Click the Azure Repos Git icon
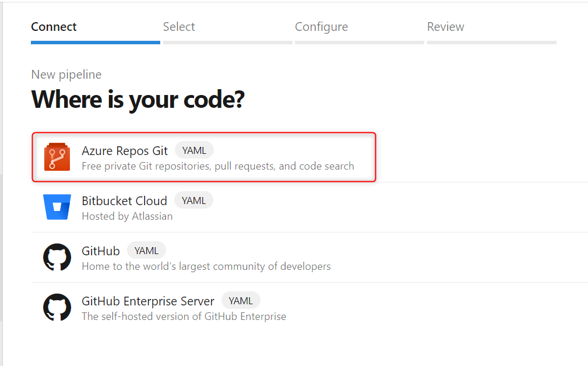Image resolution: width=588 pixels, height=366 pixels. click(x=57, y=157)
